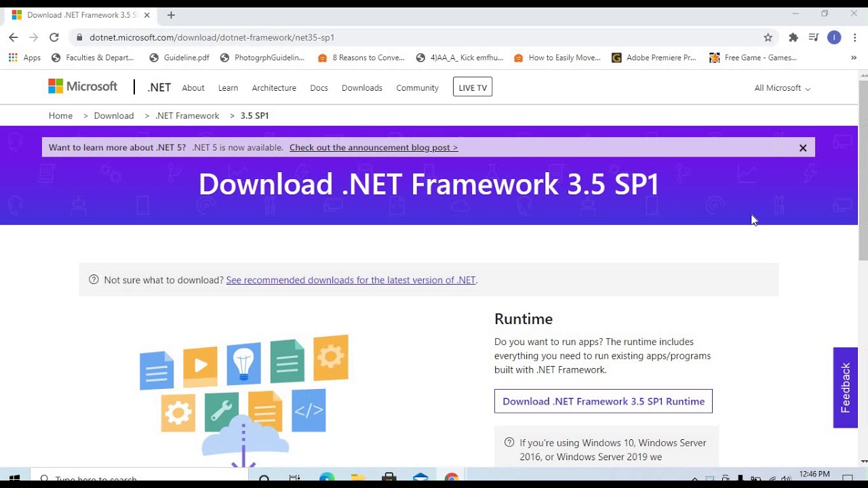Screen dimensions: 868x488
Task: Close the Download .NET Framework tab
Action: (x=146, y=15)
